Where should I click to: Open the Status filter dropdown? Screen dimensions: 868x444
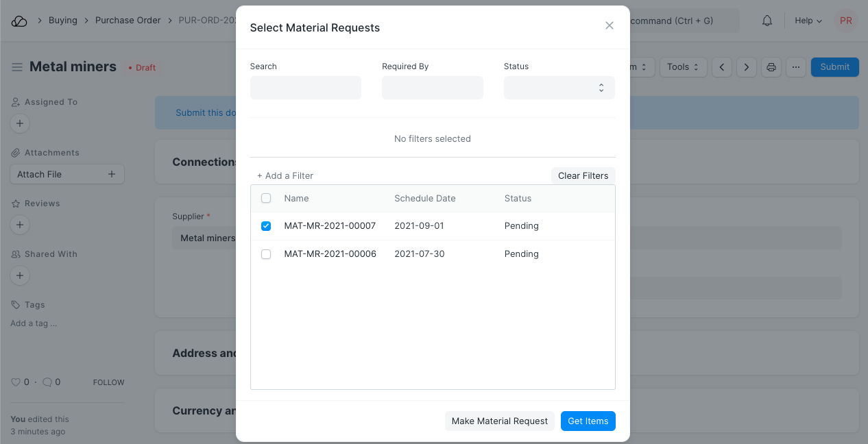559,88
